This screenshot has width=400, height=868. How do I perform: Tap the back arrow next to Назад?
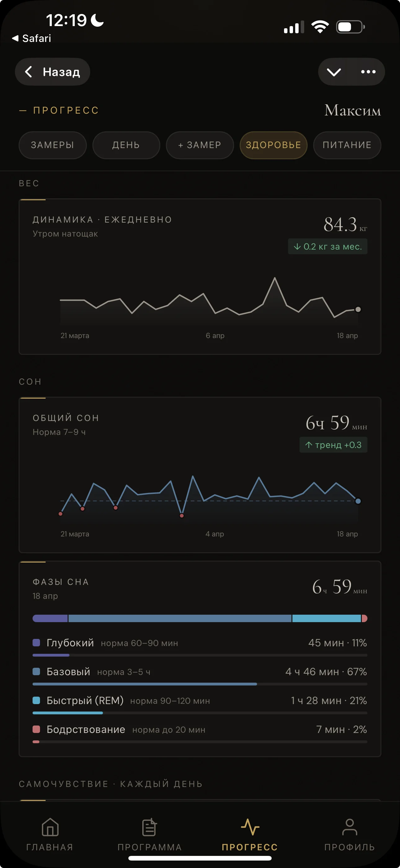coord(29,72)
